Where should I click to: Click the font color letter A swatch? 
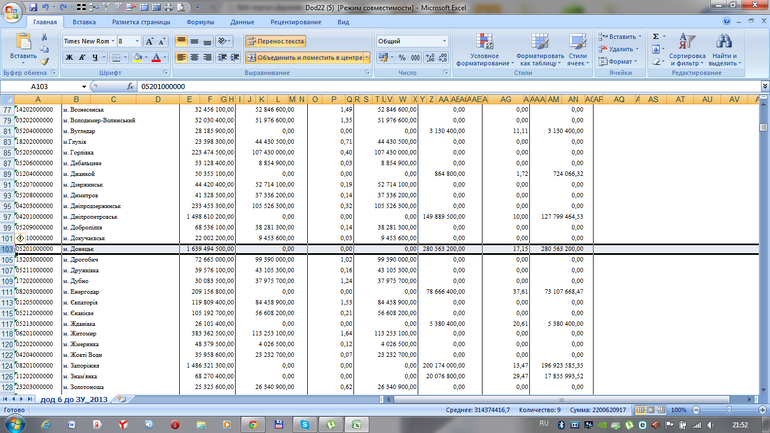[x=156, y=58]
